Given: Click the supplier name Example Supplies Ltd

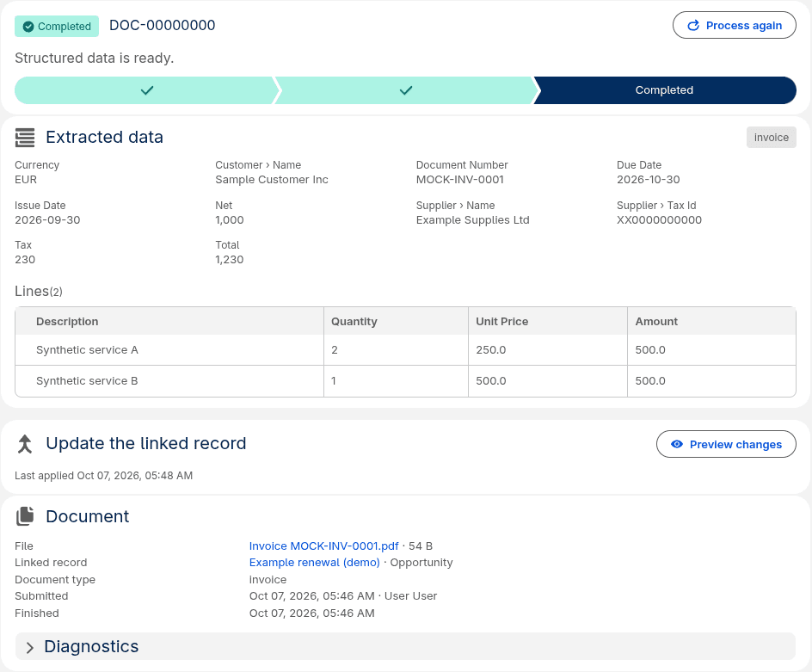Looking at the screenshot, I should pos(473,220).
